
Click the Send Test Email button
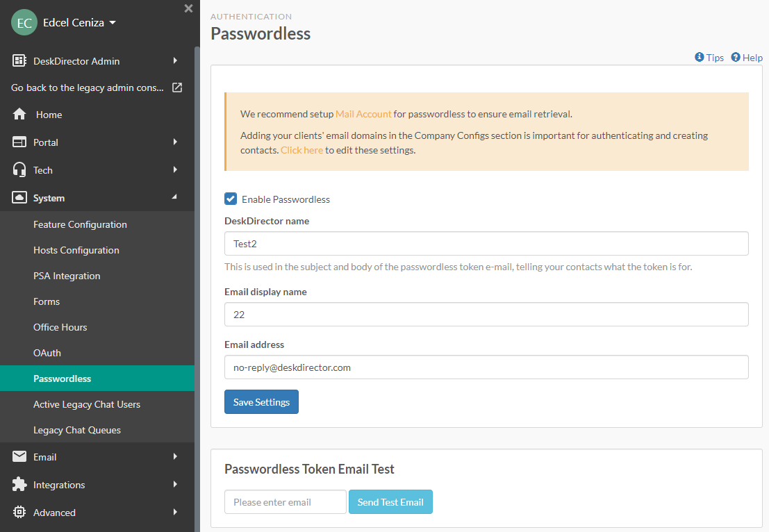(x=390, y=502)
